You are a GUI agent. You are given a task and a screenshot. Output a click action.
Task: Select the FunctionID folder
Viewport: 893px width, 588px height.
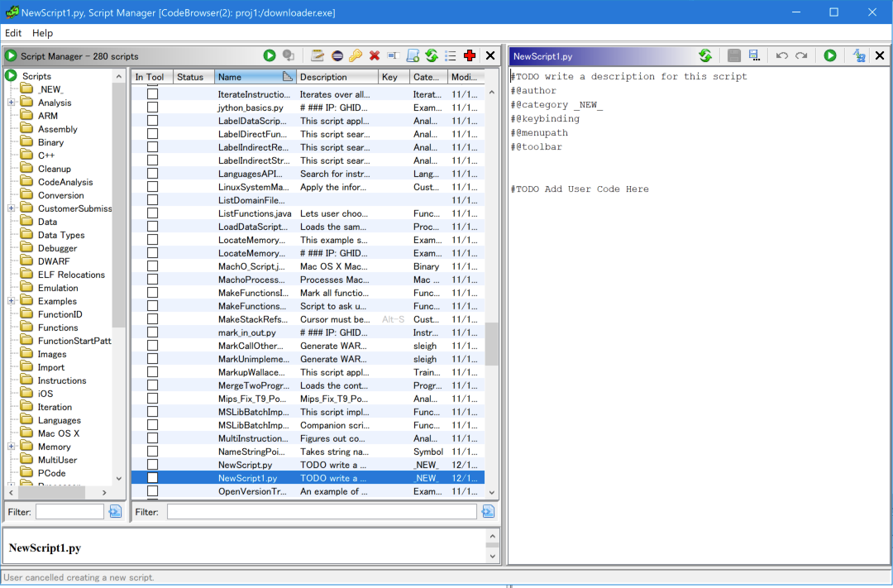[60, 314]
